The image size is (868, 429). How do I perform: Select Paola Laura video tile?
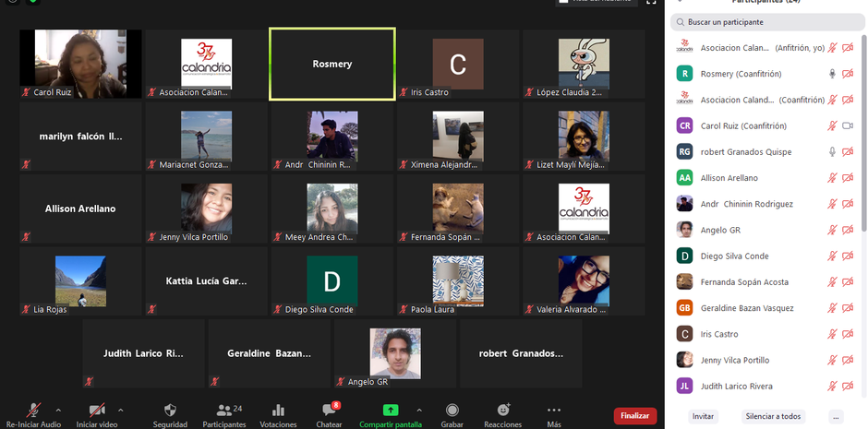coord(458,280)
